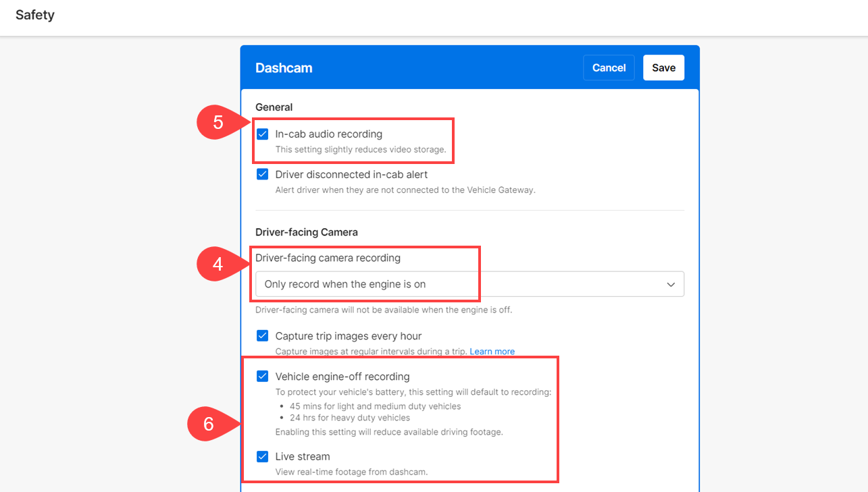
Task: Click the dropdown chevron arrow icon
Action: (671, 284)
